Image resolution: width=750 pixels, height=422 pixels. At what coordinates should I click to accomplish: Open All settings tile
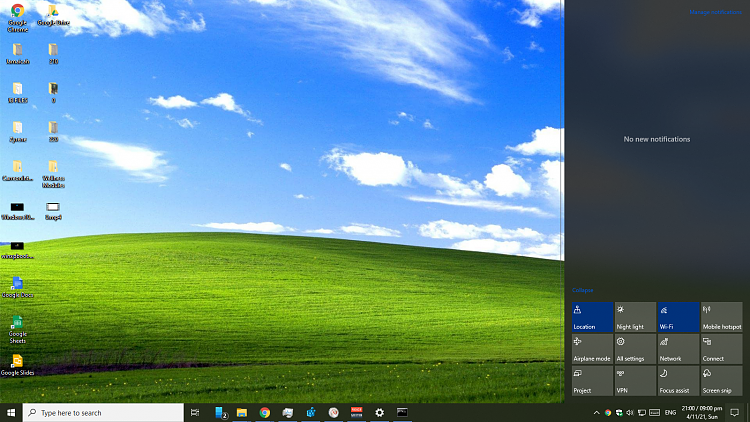click(635, 349)
